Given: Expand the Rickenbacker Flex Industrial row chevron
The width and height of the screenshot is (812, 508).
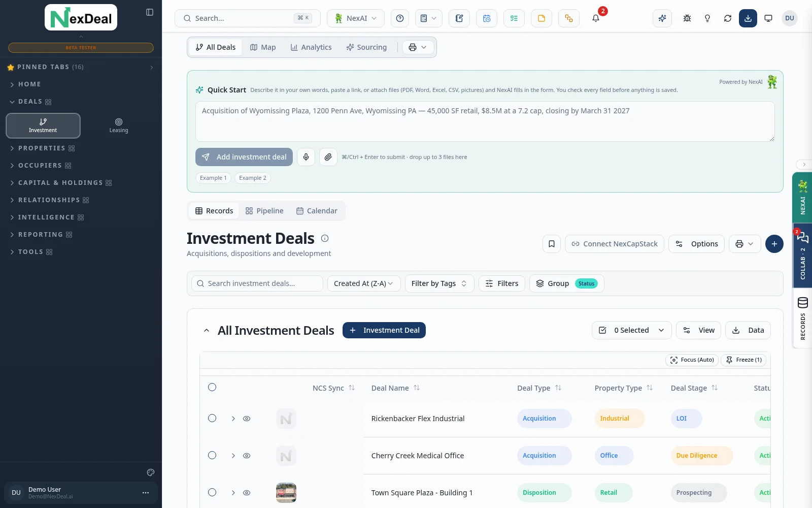Looking at the screenshot, I should point(233,419).
